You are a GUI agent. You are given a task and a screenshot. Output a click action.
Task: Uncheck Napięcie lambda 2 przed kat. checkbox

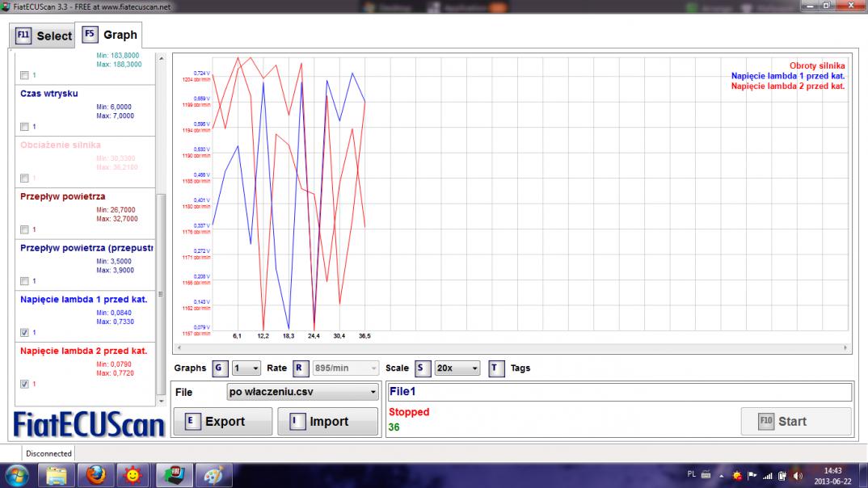(24, 384)
